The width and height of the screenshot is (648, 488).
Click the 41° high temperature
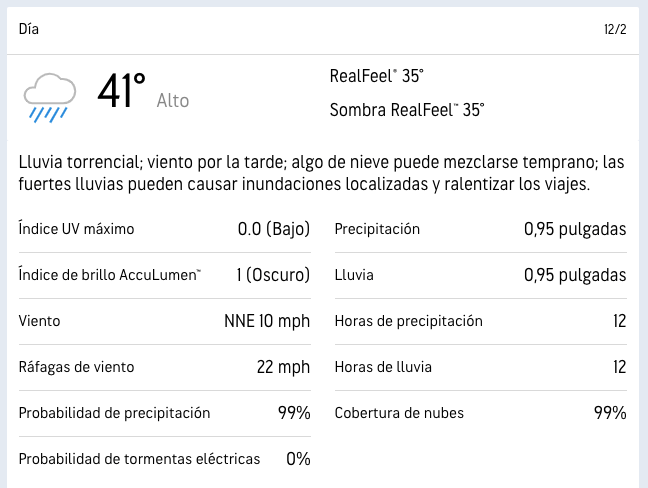coord(122,91)
